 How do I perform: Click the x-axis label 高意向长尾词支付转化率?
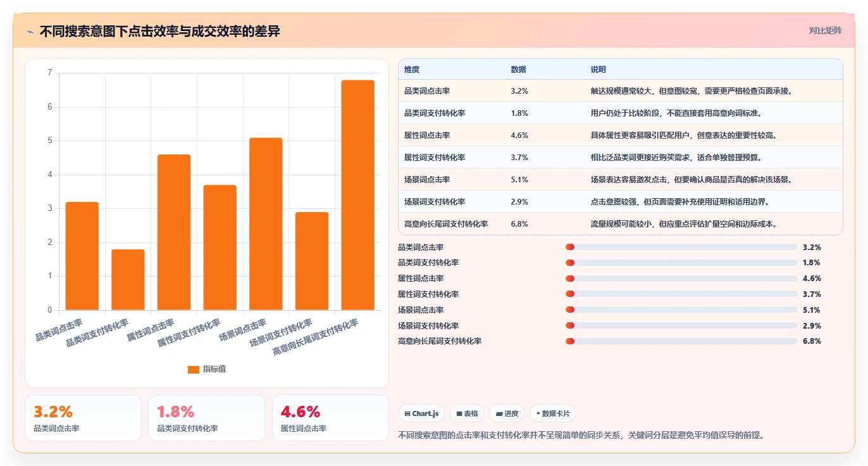click(x=315, y=337)
